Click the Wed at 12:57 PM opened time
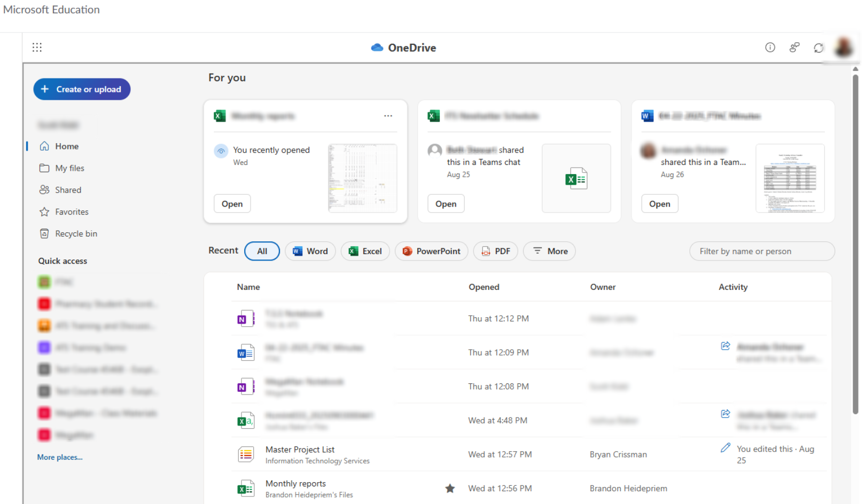 click(500, 454)
